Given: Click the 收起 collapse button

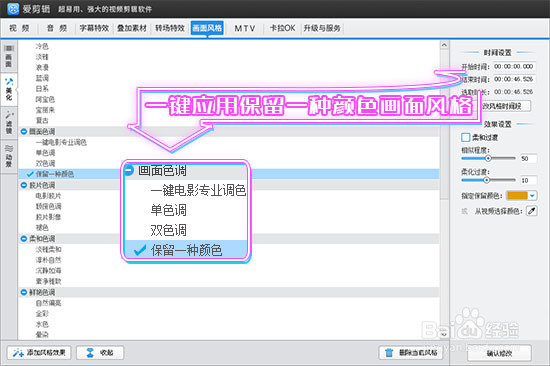Looking at the screenshot, I should pos(100,353).
